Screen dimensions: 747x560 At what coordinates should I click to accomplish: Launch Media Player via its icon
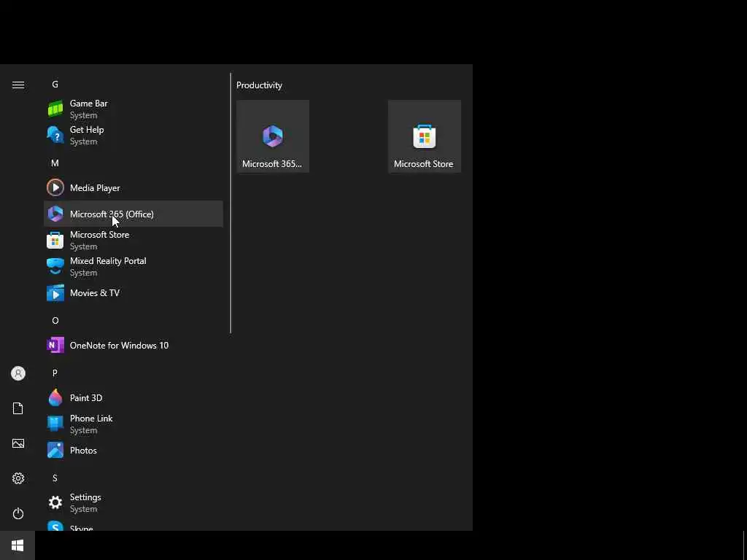click(55, 187)
